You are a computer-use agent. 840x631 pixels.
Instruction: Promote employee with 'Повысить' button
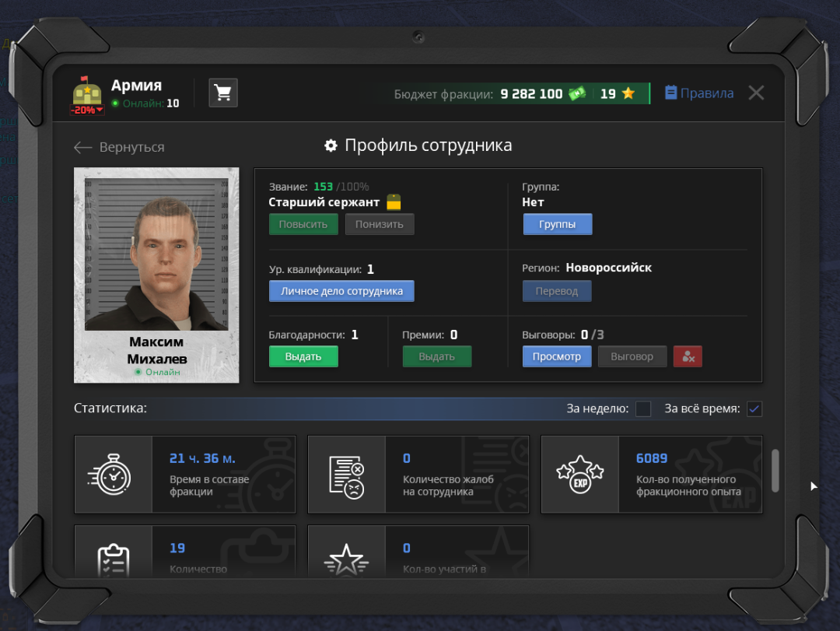303,224
